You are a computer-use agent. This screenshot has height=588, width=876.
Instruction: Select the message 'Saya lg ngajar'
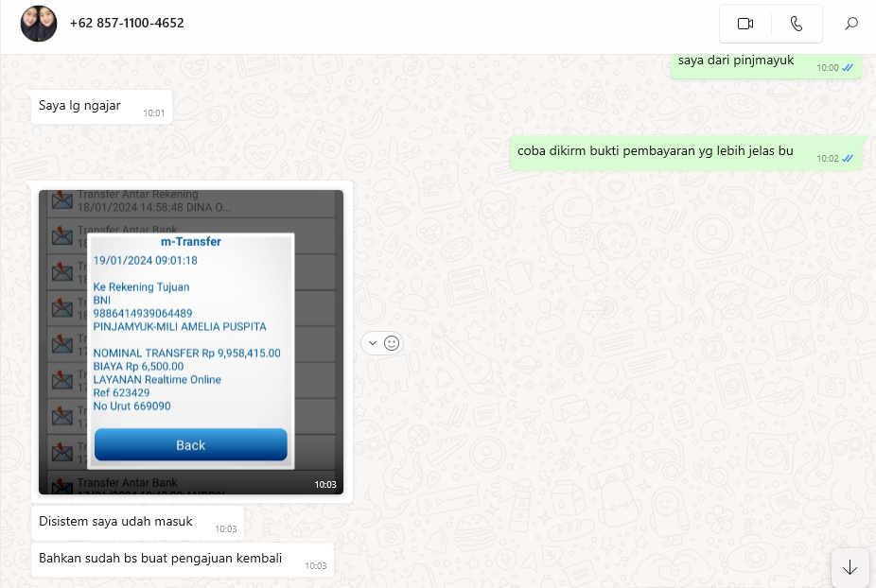point(101,106)
